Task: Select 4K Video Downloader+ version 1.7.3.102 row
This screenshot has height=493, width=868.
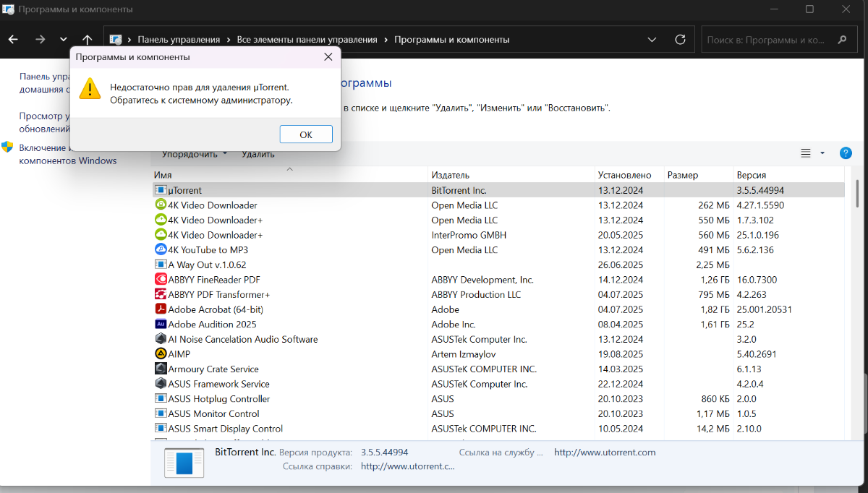Action: pyautogui.click(x=498, y=220)
